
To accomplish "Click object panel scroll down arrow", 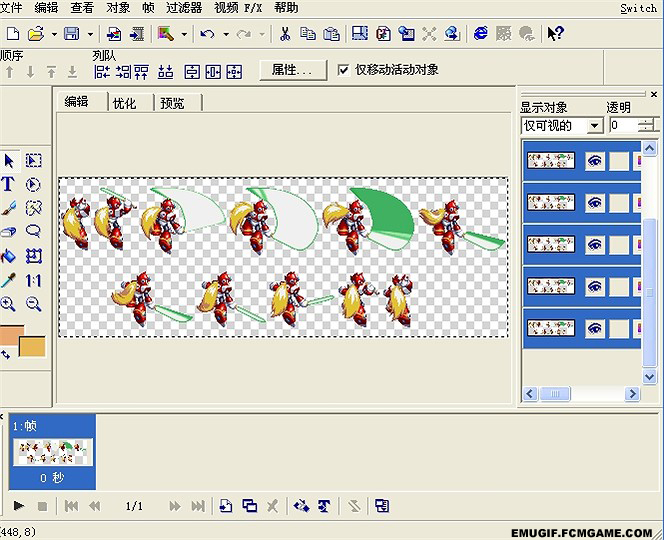I will [649, 376].
